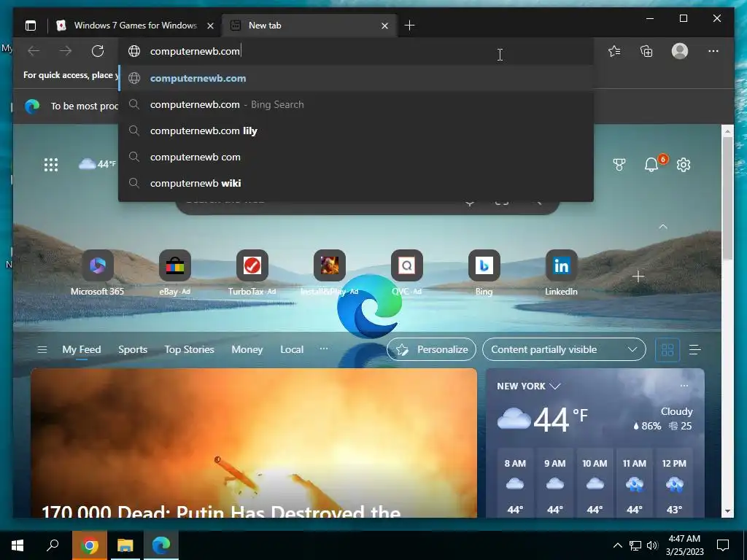Show more feed categories ellipsis
This screenshot has height=560, width=747.
[324, 349]
